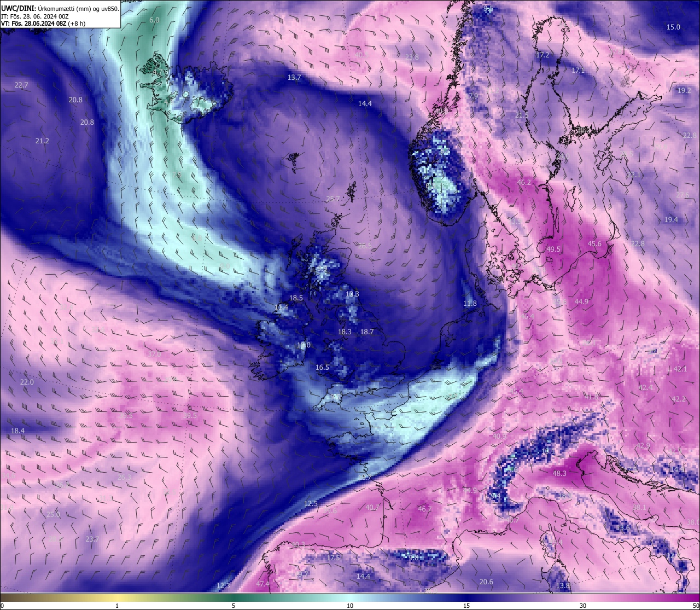This screenshot has width=700, height=610.
Task: Click the 26.3 map value
Action: pyautogui.click(x=124, y=478)
